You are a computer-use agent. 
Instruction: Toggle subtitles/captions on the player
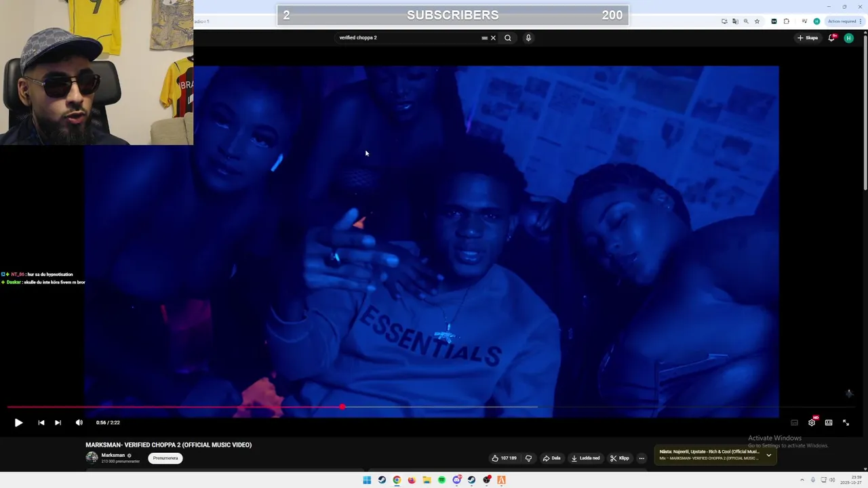794,422
